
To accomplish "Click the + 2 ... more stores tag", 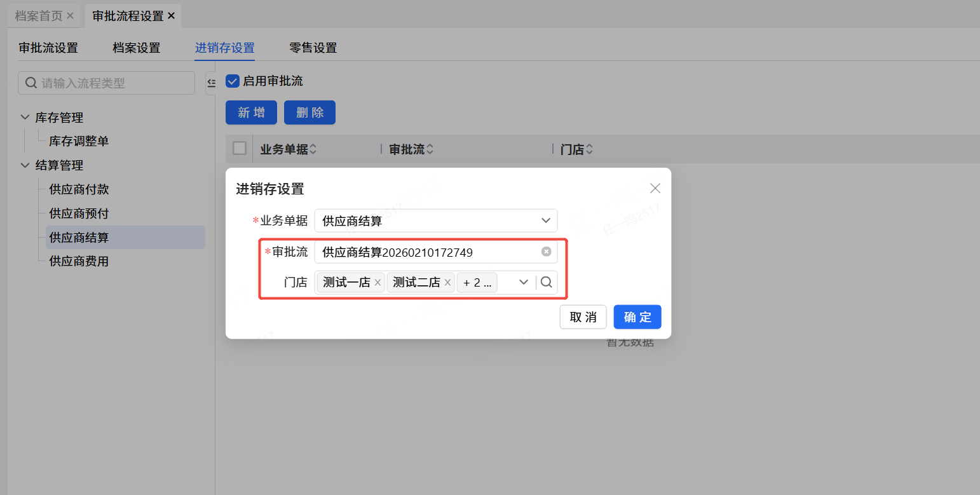I will [477, 283].
